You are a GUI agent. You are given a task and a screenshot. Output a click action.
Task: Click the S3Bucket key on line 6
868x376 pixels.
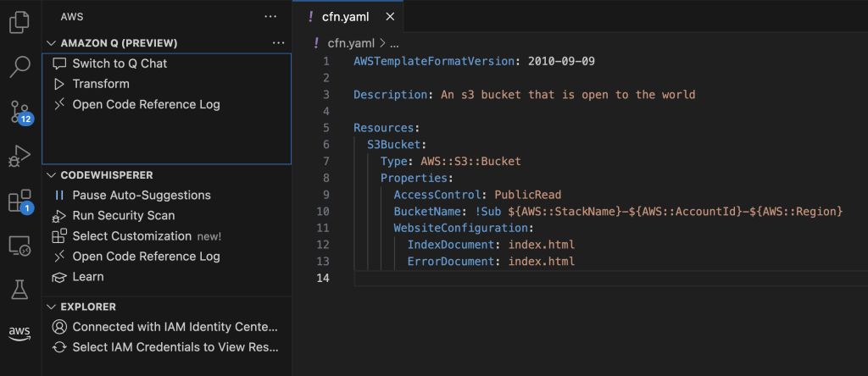(394, 145)
